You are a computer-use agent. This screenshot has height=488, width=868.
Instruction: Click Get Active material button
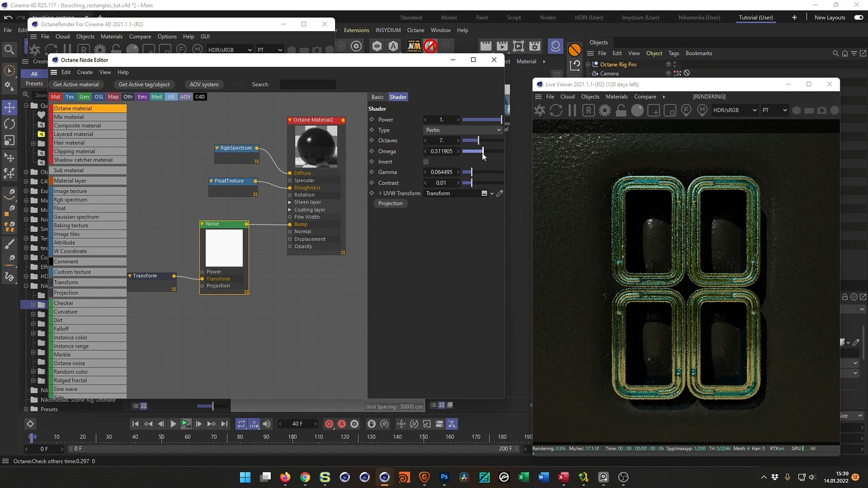click(x=76, y=84)
